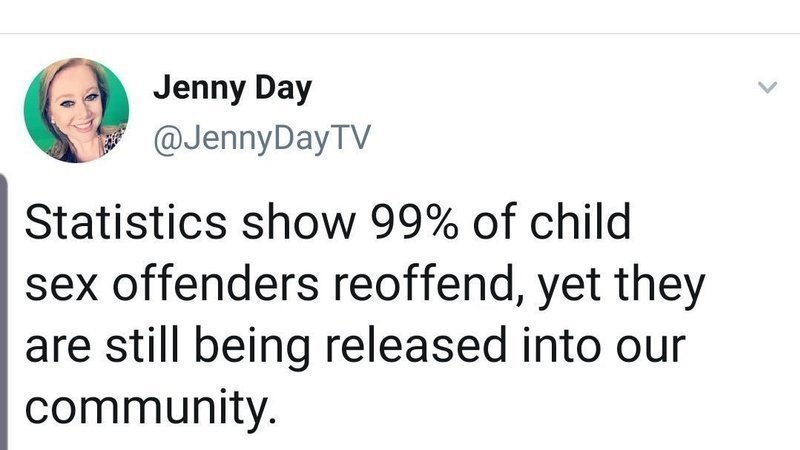The image size is (800, 450).
Task: Click the word 'community.' in the tweet
Action: [x=151, y=409]
